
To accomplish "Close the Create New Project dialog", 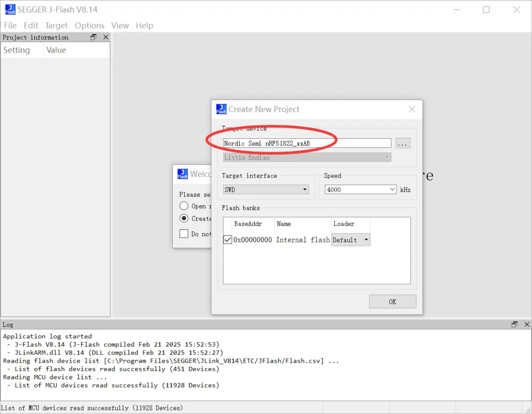I will pos(412,109).
